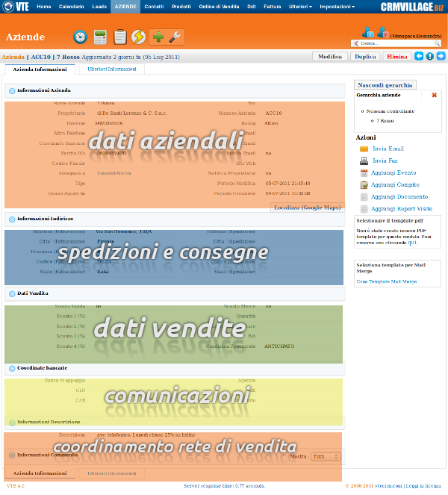Image resolution: width=448 pixels, height=495 pixels.
Task: Click the calendar icon beside Aggiungi Evento
Action: tap(364, 172)
